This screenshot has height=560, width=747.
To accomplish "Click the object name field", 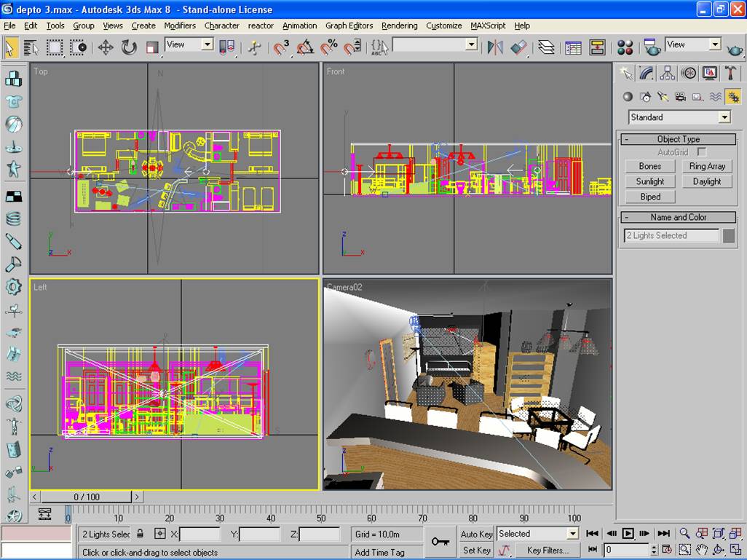I will tap(671, 235).
